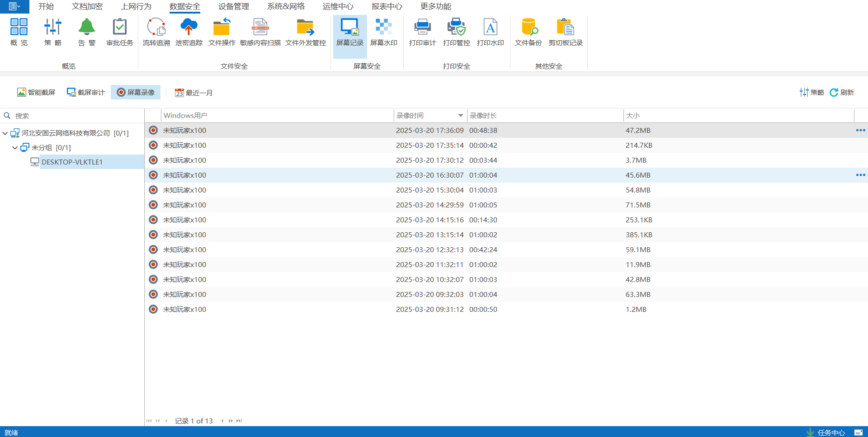Open 剪切板记录 clipboard records
Screen dimensions: 868x437
[x=565, y=32]
